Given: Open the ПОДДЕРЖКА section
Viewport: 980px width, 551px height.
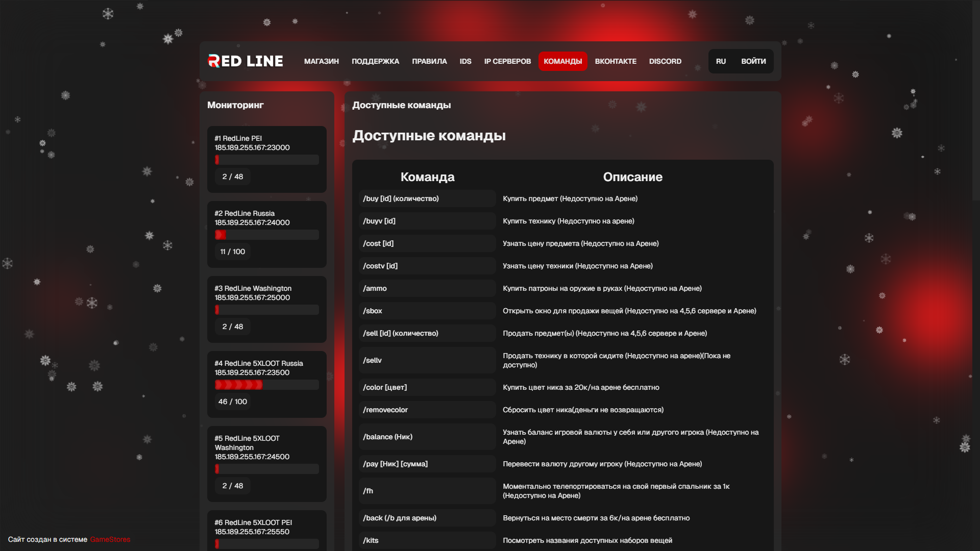Looking at the screenshot, I should tap(375, 61).
